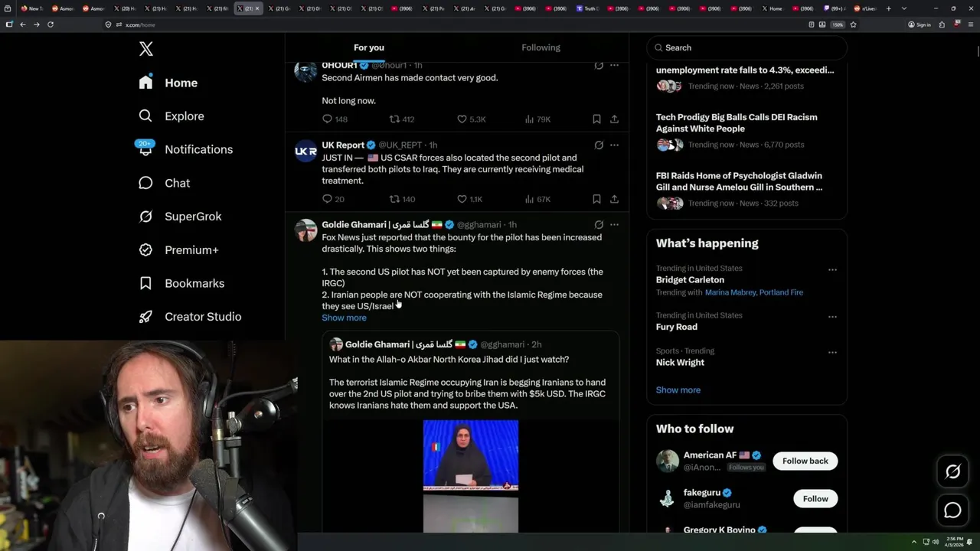Open @gghamari handle in quoted post
This screenshot has width=980, height=551.
point(502,344)
